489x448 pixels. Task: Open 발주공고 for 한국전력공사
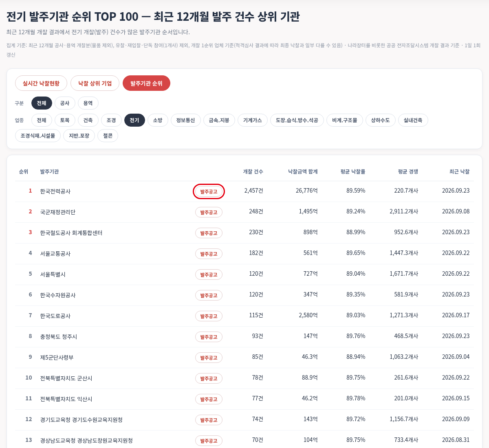209,191
